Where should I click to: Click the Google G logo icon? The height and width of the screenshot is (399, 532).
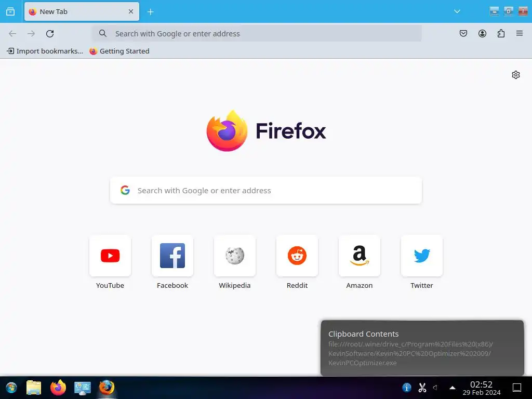click(125, 190)
